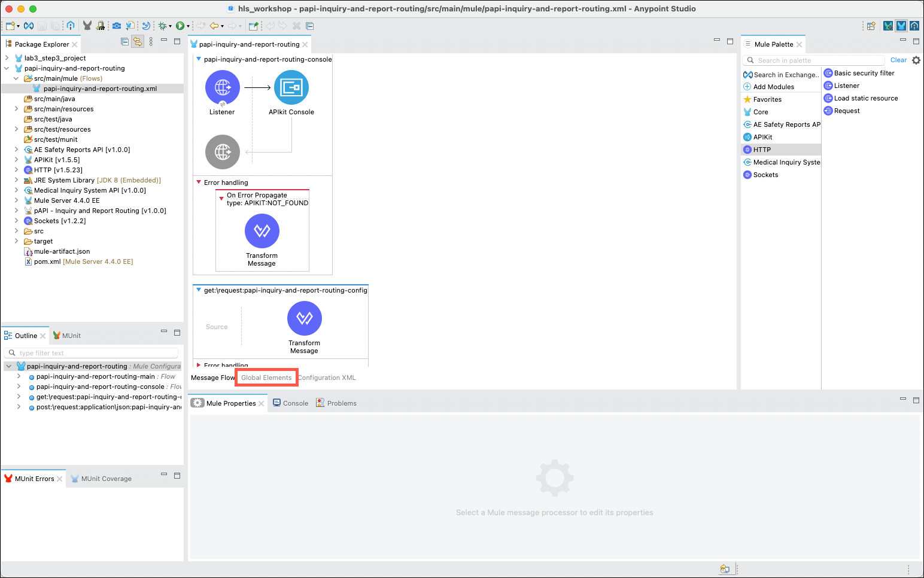Image resolution: width=924 pixels, height=578 pixels.
Task: Click the Debug bug toolbar icon
Action: tap(162, 26)
